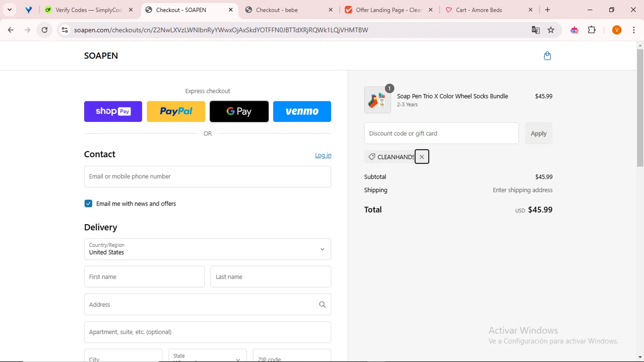Select the Checkout - SOAPEN tab
This screenshot has width=644, height=362.
click(x=189, y=10)
